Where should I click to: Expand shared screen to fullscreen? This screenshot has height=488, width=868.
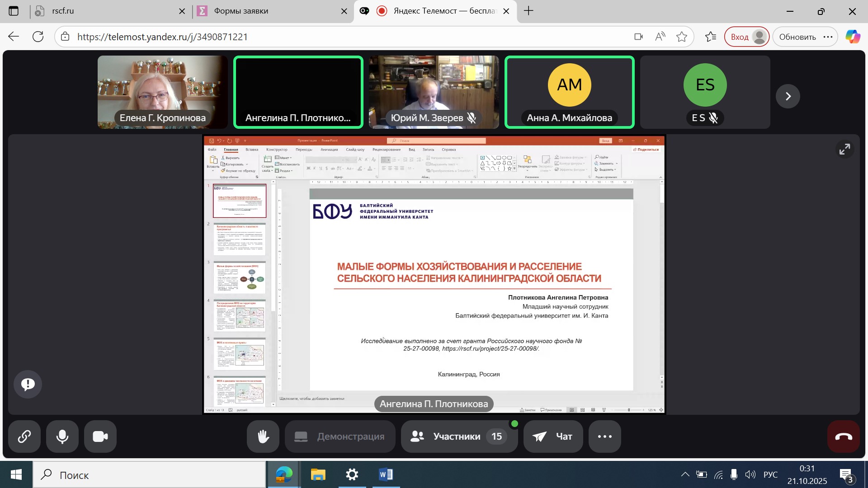tap(844, 149)
